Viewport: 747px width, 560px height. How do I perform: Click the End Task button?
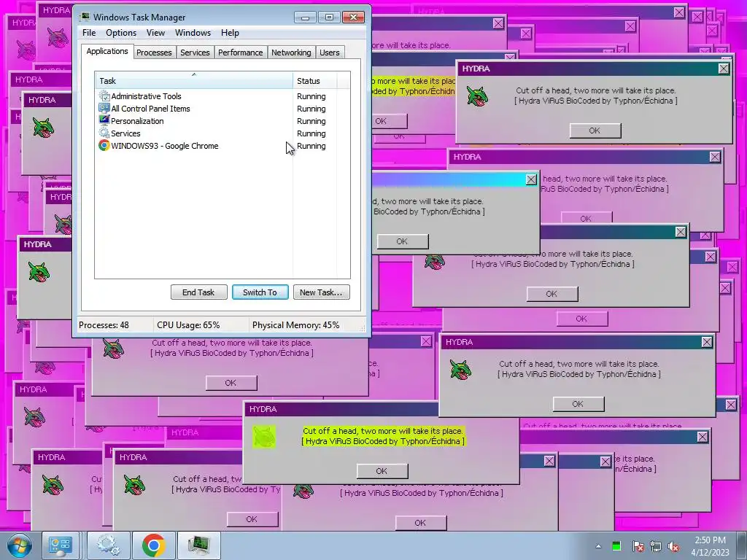198,292
